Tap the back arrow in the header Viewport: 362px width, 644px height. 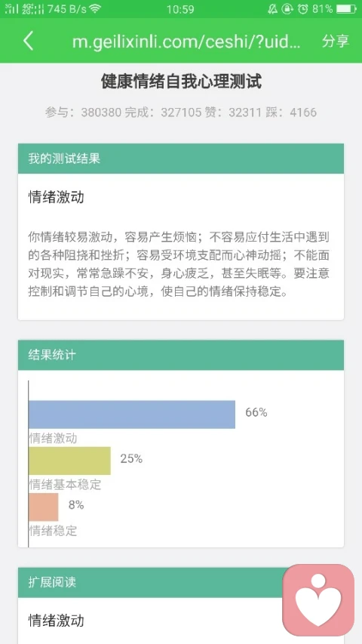[28, 41]
